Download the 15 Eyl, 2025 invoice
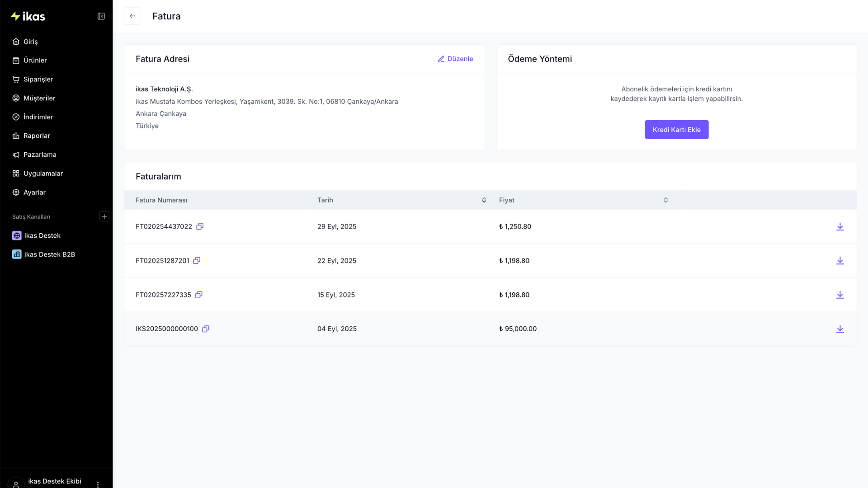868x488 pixels. point(840,295)
